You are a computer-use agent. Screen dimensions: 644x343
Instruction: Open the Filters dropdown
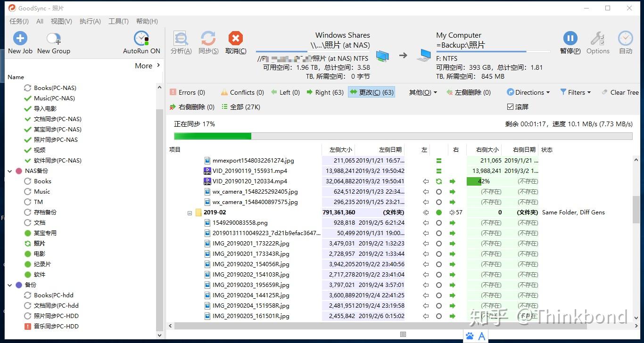575,92
